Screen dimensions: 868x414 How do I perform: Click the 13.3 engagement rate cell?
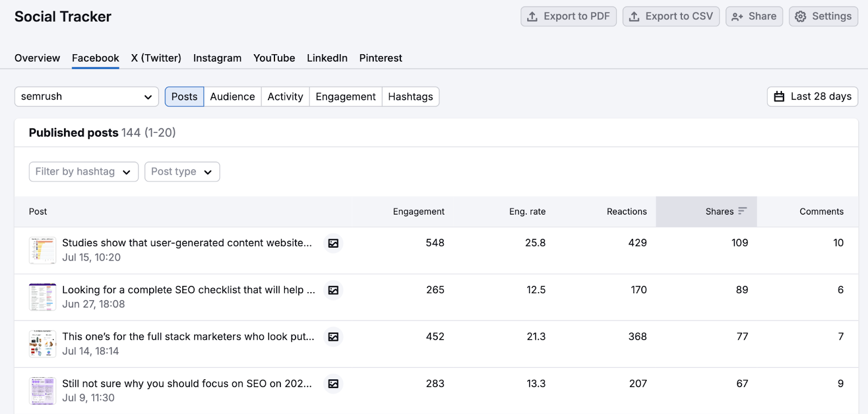536,384
